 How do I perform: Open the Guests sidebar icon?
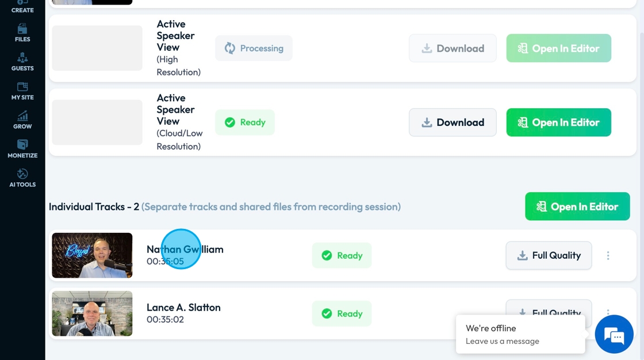pos(22,62)
